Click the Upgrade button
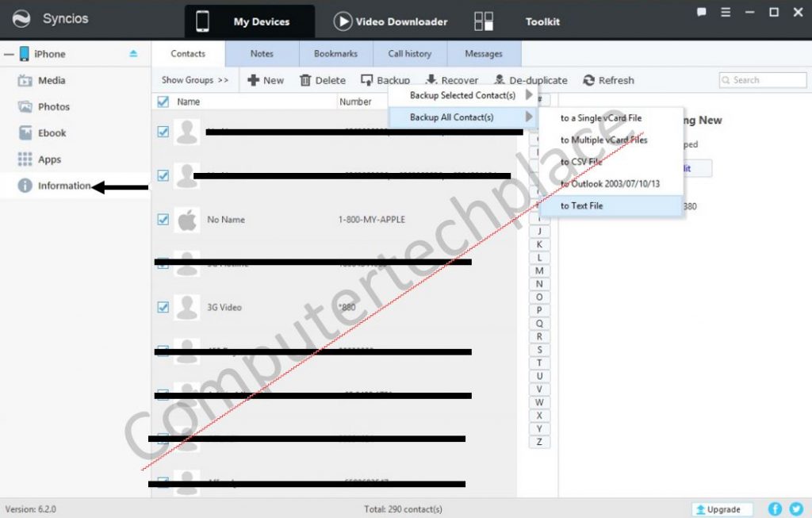The height and width of the screenshot is (518, 812). point(722,509)
